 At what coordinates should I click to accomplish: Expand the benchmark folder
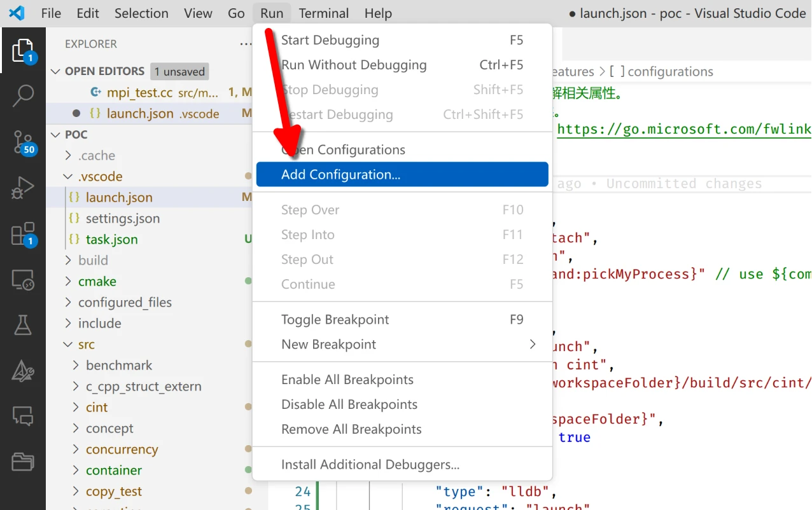click(76, 365)
